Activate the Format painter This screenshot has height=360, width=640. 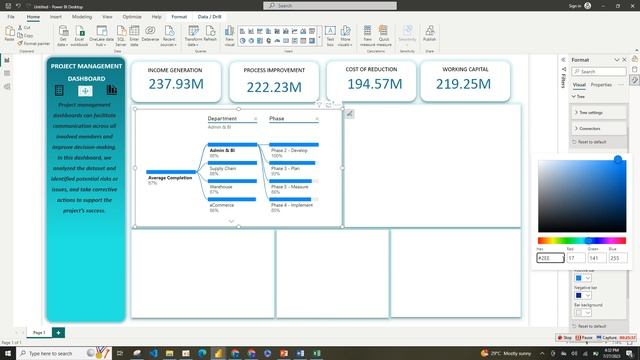click(x=34, y=43)
